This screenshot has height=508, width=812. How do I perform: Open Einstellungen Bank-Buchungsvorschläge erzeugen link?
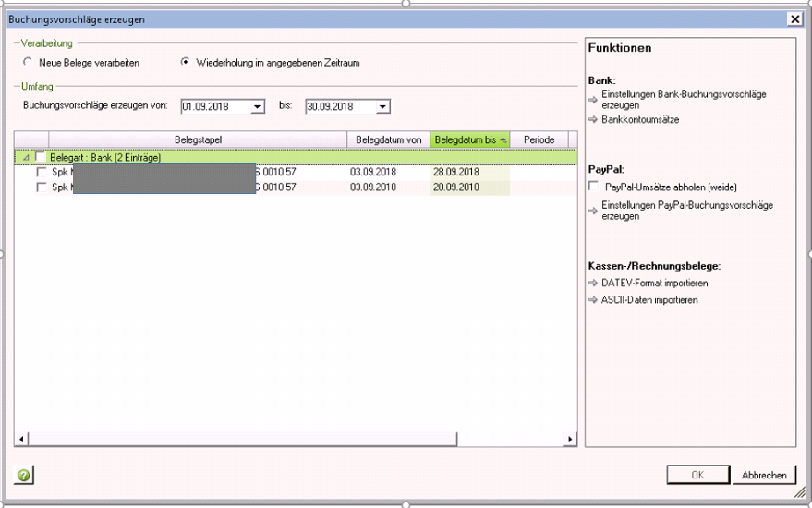tap(684, 100)
